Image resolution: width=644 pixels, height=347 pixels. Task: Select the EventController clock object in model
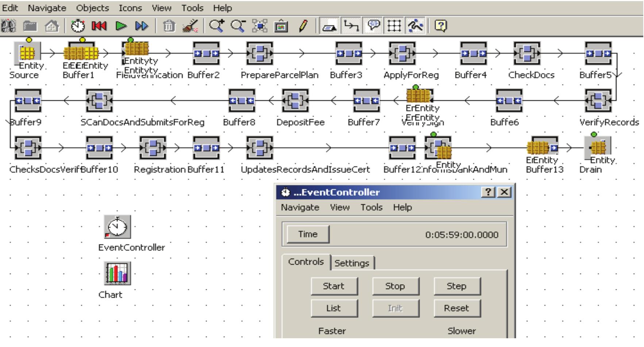(x=117, y=227)
